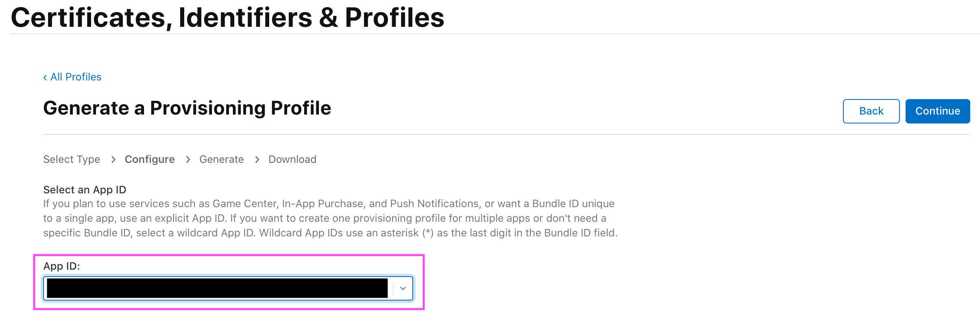Click the explicit App ID description paragraph

329,218
